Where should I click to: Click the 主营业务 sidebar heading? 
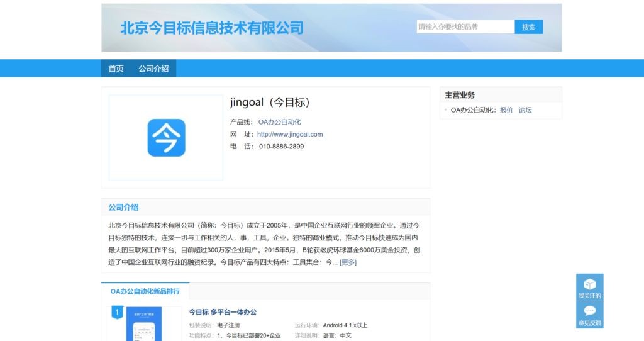click(460, 95)
